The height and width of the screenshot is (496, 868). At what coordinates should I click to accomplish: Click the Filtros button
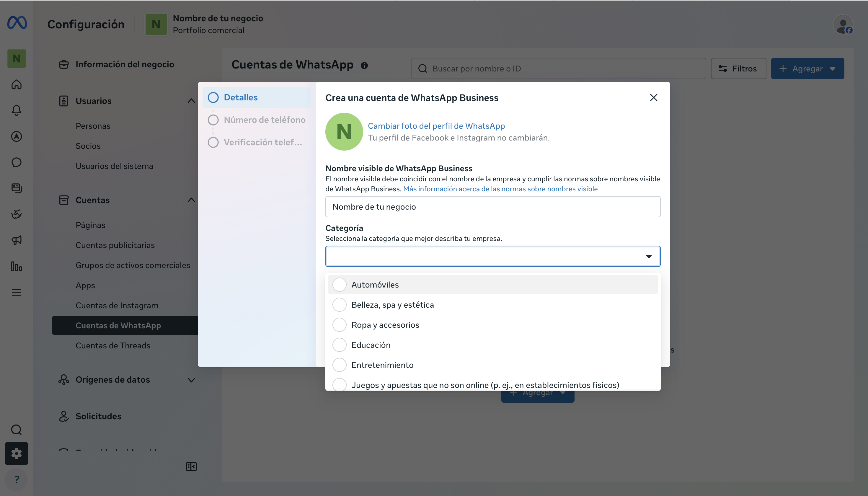click(x=738, y=68)
